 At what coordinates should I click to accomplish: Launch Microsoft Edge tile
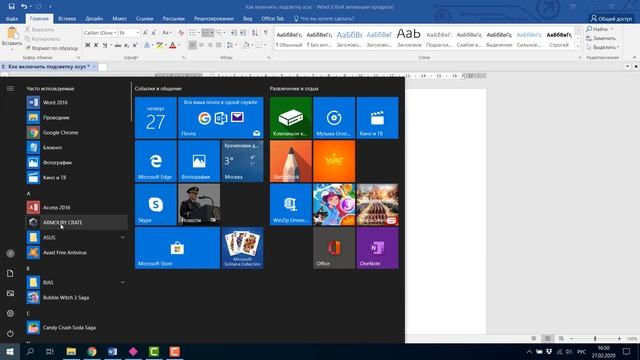point(156,161)
